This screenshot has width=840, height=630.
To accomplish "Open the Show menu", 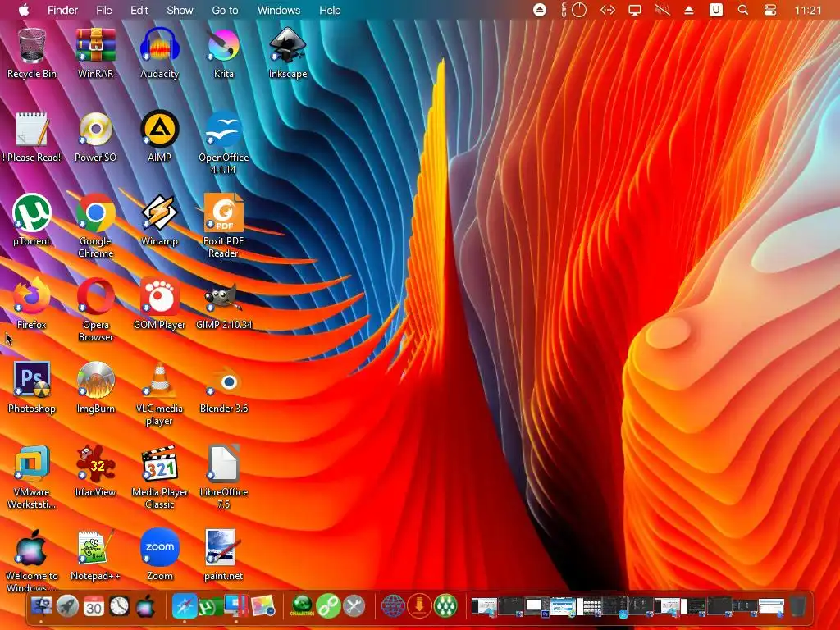I will 180,10.
